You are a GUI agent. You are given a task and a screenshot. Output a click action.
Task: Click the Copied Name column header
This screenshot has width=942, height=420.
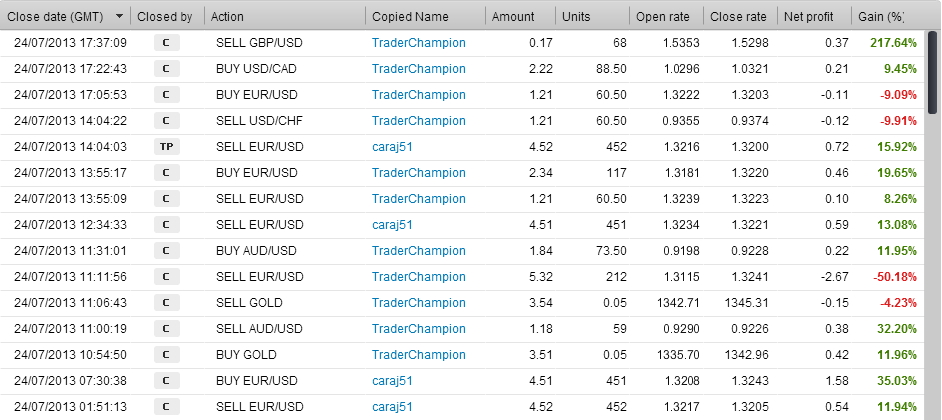[x=409, y=17]
